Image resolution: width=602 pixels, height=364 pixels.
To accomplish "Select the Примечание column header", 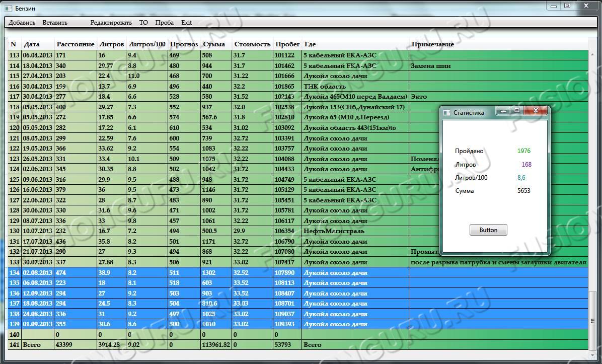I will pos(432,44).
